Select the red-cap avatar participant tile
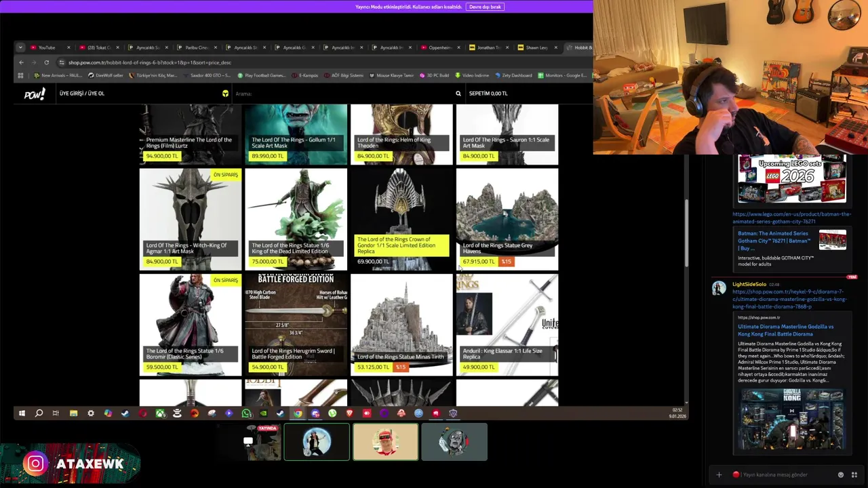 coord(385,442)
